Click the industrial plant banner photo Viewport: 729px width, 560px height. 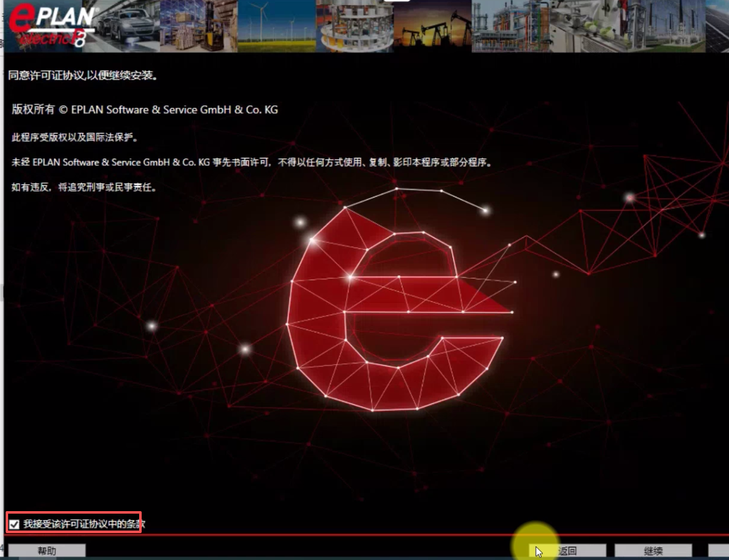[x=510, y=26]
